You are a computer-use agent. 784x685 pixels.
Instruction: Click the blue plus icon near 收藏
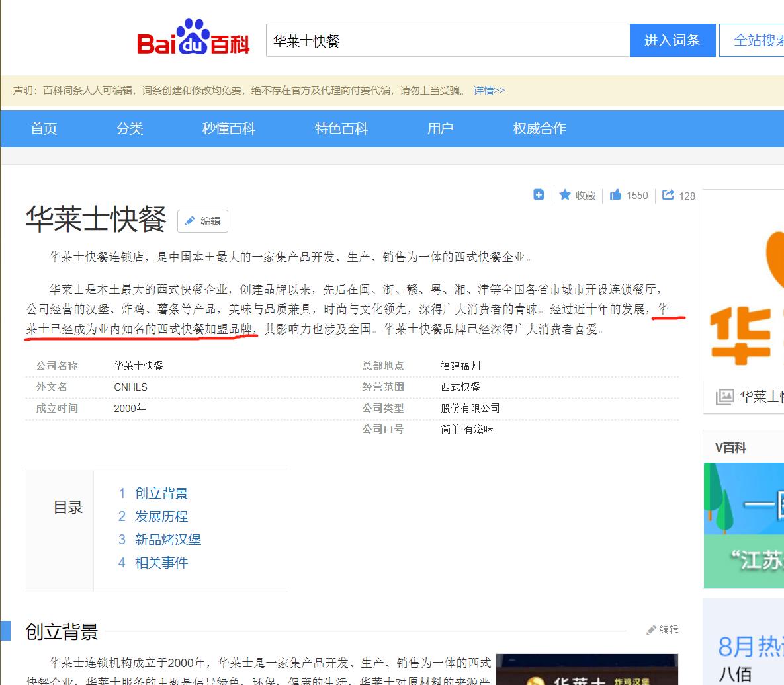point(538,195)
